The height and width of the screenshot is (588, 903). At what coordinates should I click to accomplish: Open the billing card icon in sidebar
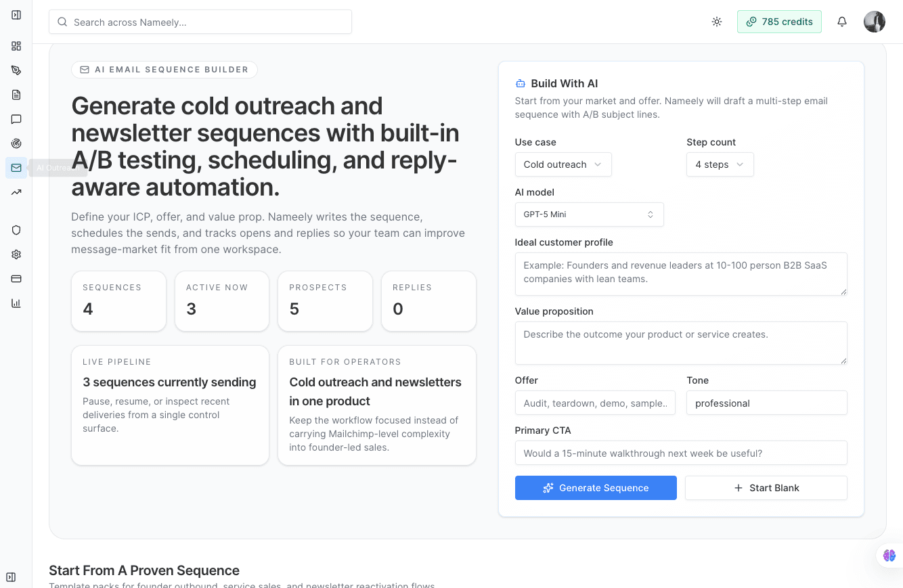pos(16,278)
